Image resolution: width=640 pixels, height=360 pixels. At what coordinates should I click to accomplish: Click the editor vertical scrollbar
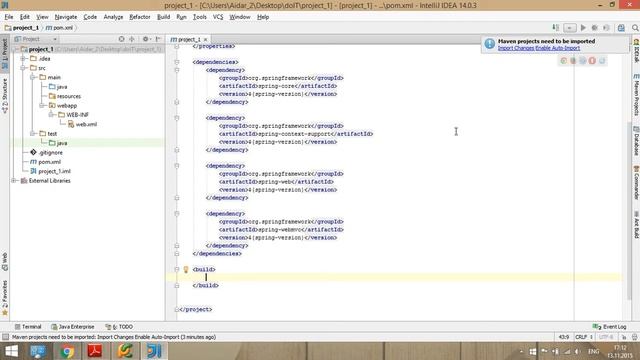tap(629, 210)
